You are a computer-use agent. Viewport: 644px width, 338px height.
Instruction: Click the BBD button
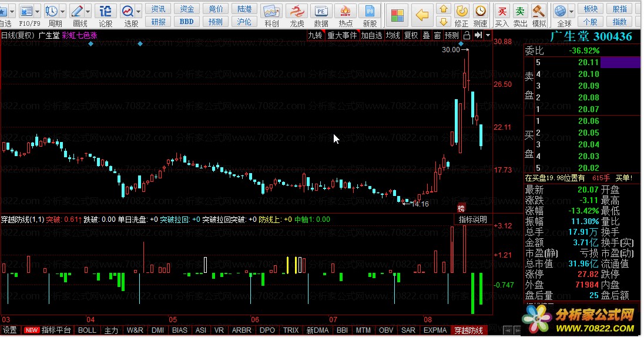click(x=187, y=21)
